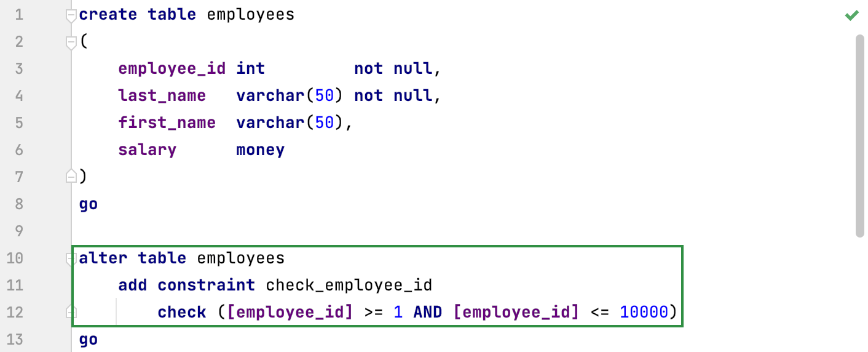The image size is (868, 352).
Task: Click the 'first_name' column name
Action: click(x=167, y=122)
